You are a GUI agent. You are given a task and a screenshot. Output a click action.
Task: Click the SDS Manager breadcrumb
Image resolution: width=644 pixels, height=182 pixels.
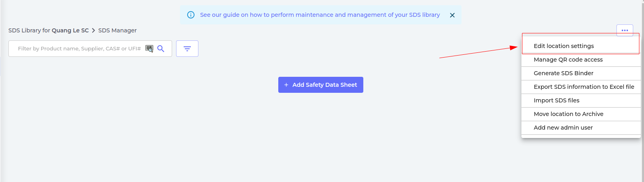tap(117, 30)
